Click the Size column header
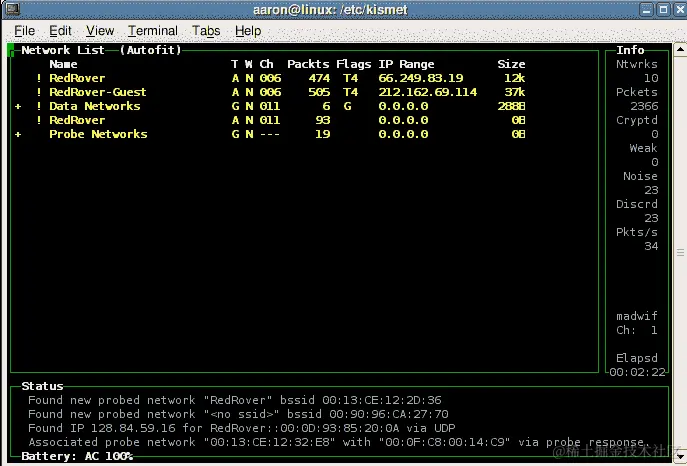This screenshot has height=466, width=687. click(511, 64)
